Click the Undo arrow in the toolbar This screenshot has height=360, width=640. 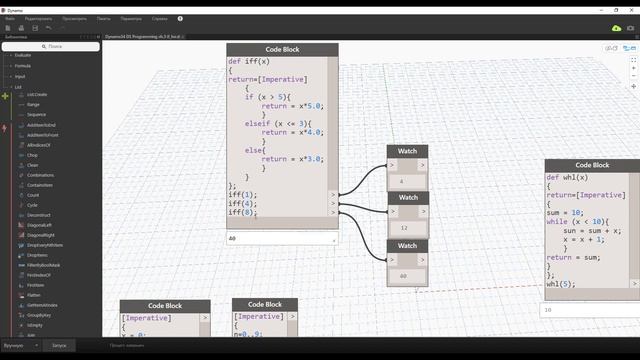click(x=49, y=28)
